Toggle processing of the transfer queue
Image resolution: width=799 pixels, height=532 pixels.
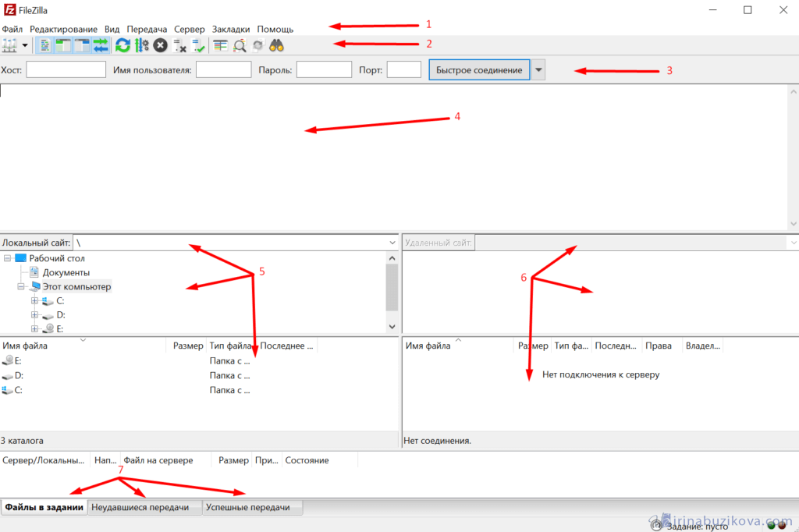[x=141, y=45]
